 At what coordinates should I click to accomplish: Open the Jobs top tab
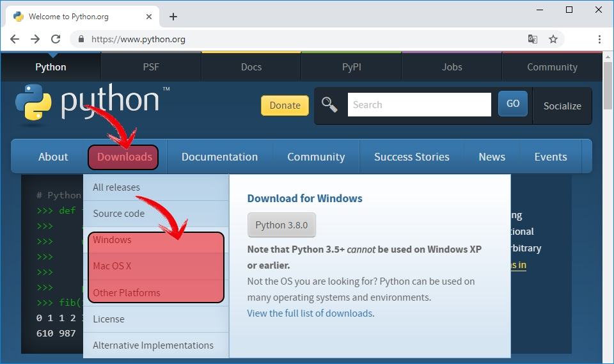pyautogui.click(x=452, y=67)
